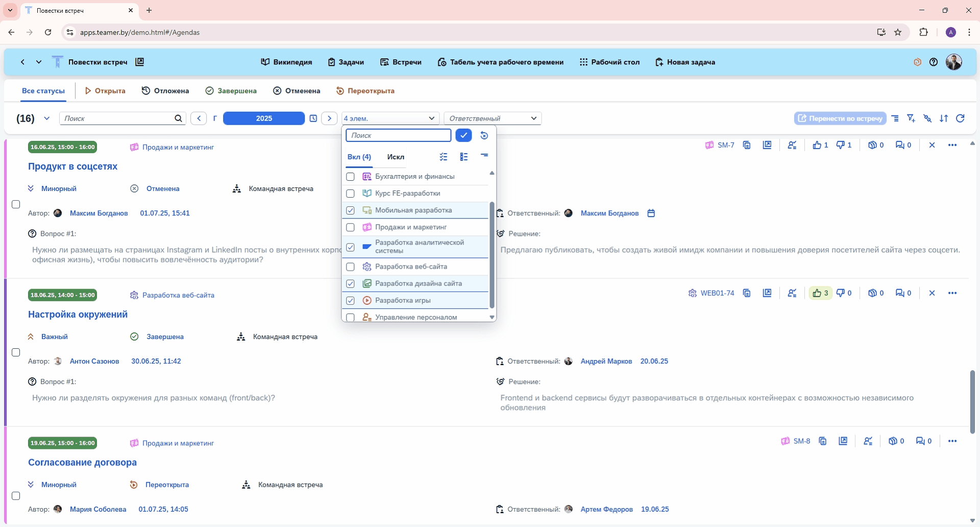Confirm filter selection with the checkmark button
980x527 pixels.
(x=463, y=135)
